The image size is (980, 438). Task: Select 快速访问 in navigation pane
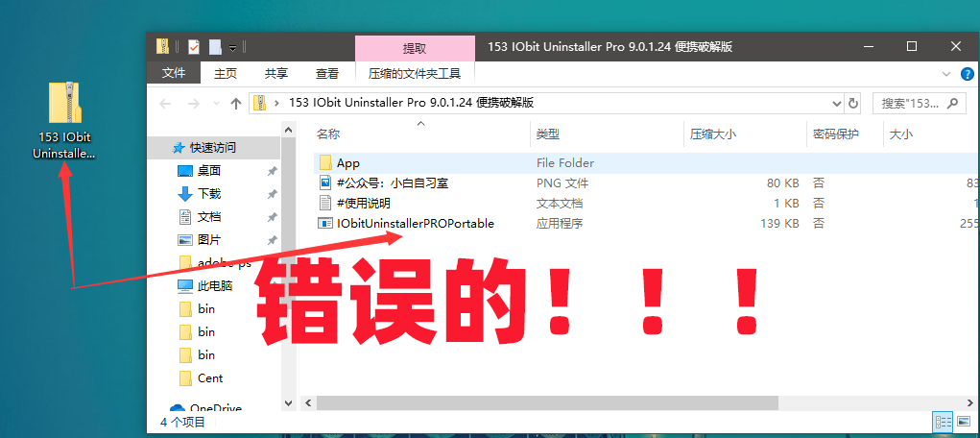click(x=213, y=148)
